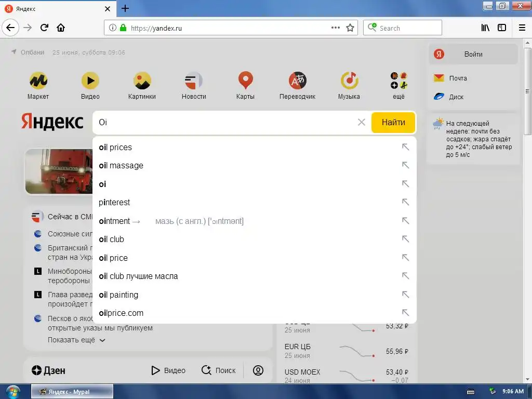Open the red train thumbnail
Screen dimensions: 532x399
click(59, 171)
